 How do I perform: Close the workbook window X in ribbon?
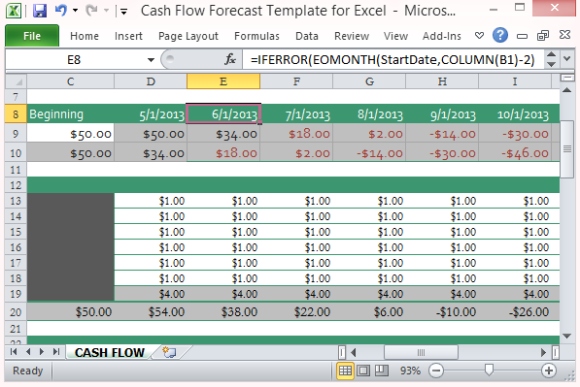coord(565,35)
